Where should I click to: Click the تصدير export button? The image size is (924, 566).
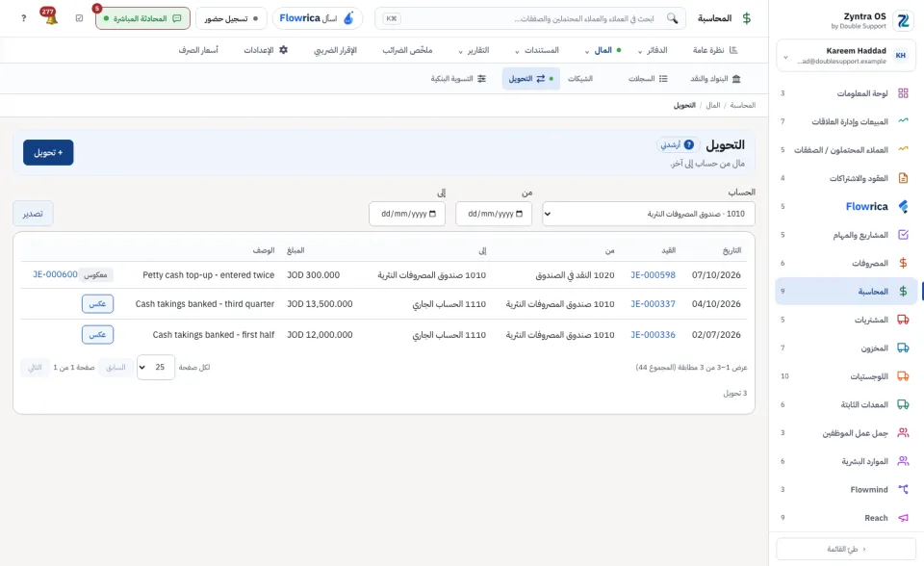coord(33,214)
